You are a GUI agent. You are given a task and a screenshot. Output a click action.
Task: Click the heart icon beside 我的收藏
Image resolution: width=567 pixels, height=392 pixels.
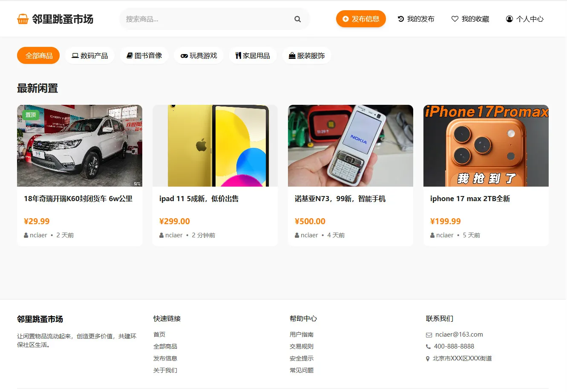coord(455,19)
